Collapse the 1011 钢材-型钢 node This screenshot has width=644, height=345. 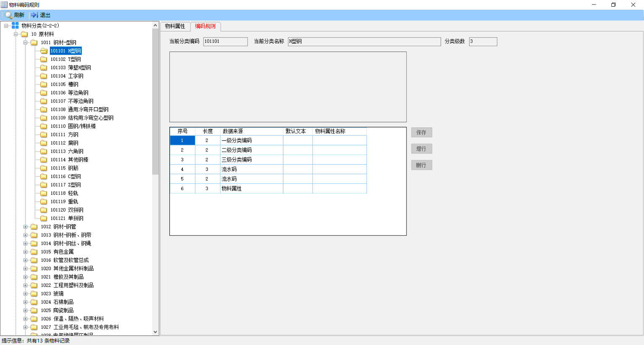click(x=25, y=42)
